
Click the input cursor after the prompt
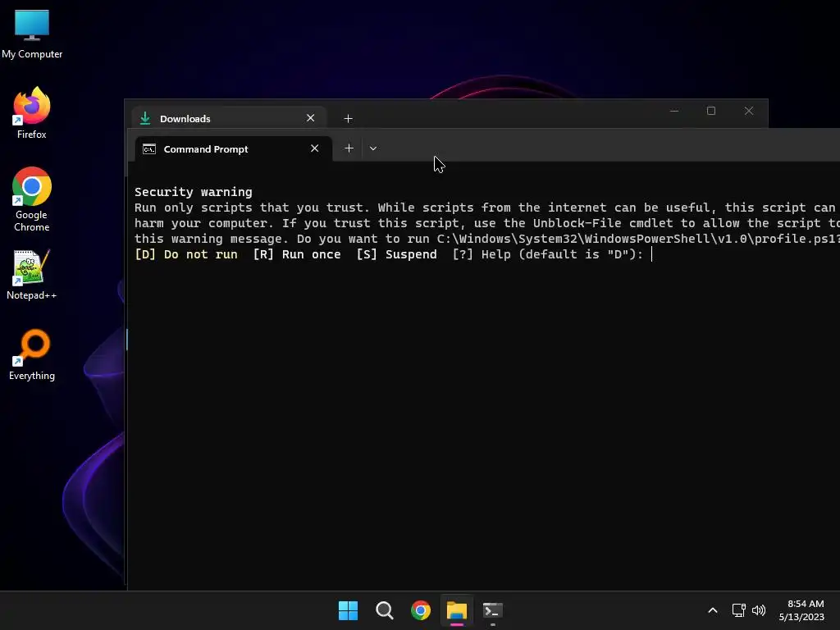click(x=651, y=254)
